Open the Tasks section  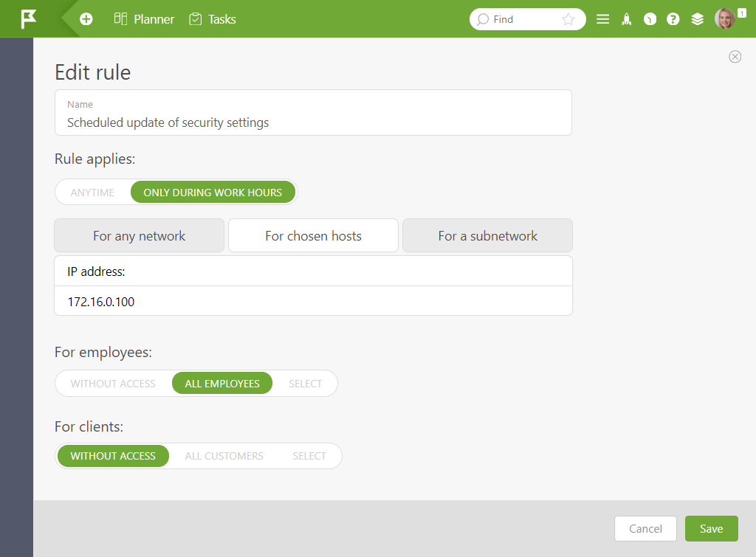(213, 19)
